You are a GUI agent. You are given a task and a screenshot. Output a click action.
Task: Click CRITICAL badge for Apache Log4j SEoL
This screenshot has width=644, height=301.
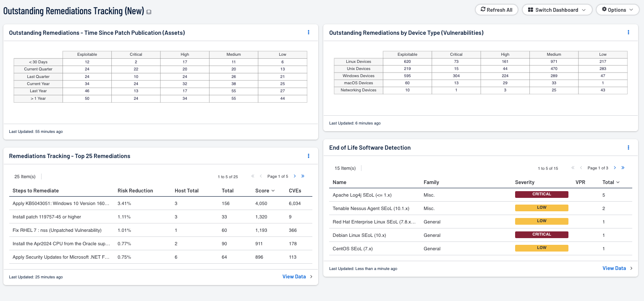click(x=542, y=195)
